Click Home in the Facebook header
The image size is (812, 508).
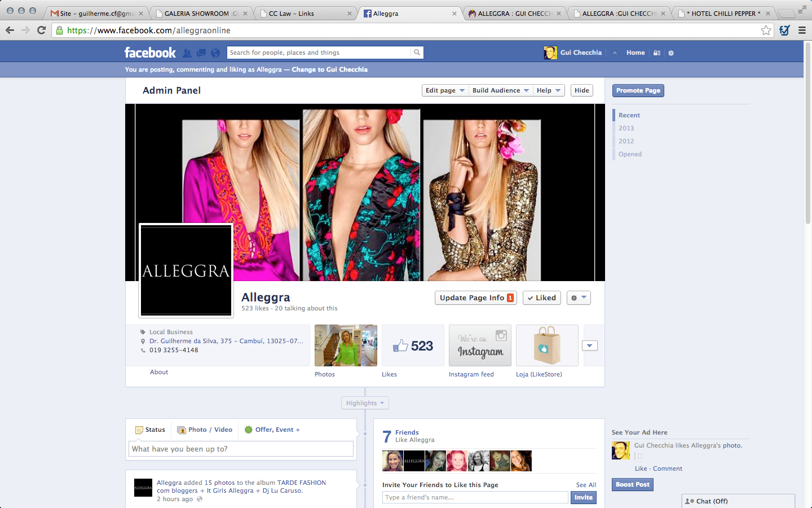(x=636, y=52)
